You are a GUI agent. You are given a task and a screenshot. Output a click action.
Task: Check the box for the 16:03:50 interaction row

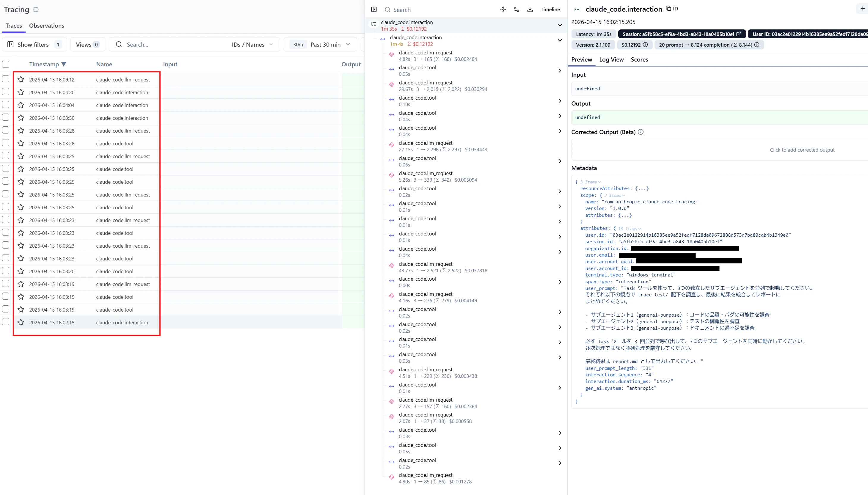pyautogui.click(x=6, y=117)
